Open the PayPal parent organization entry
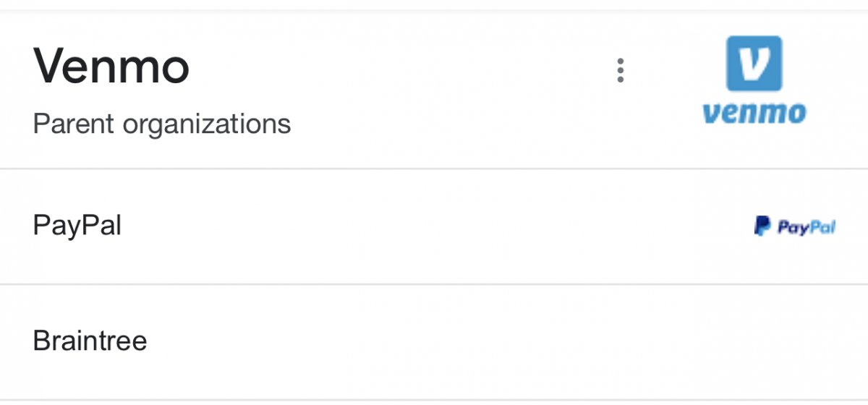The width and height of the screenshot is (868, 405). [434, 226]
